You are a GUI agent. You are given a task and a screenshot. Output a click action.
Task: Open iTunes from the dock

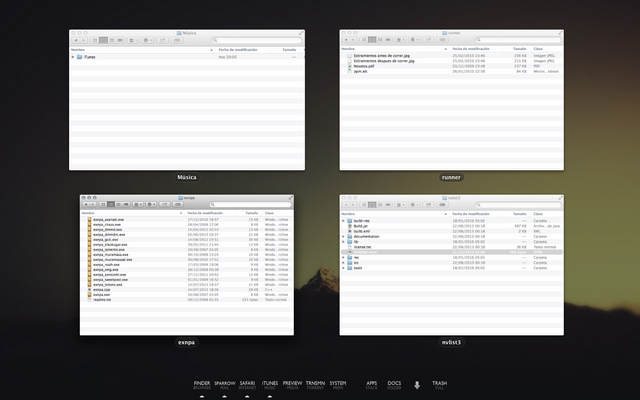coord(269,384)
